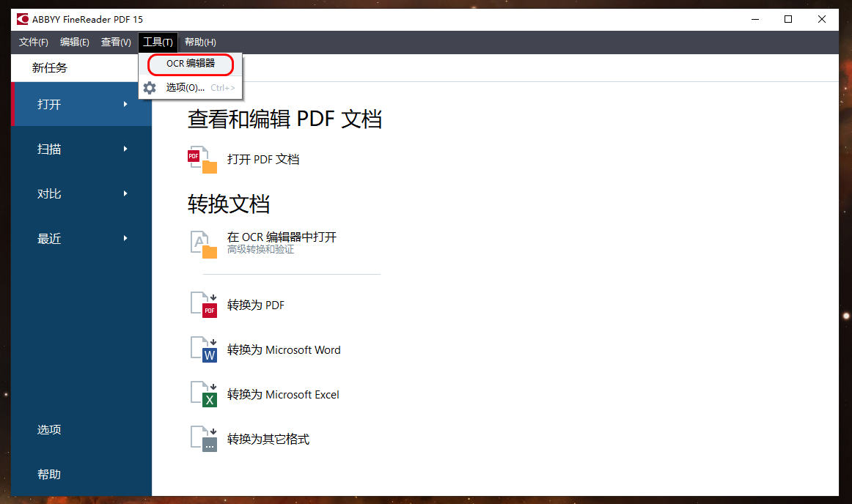852x504 pixels.
Task: Expand the arrow next to 对比
Action: [125, 194]
